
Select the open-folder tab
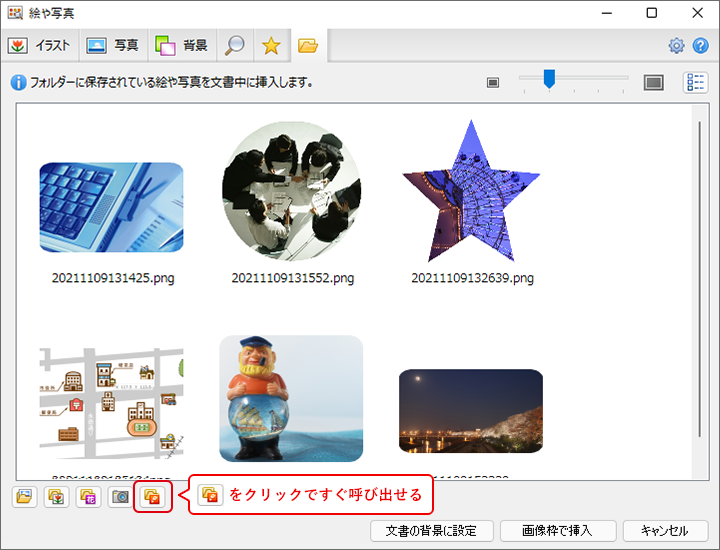pos(307,45)
